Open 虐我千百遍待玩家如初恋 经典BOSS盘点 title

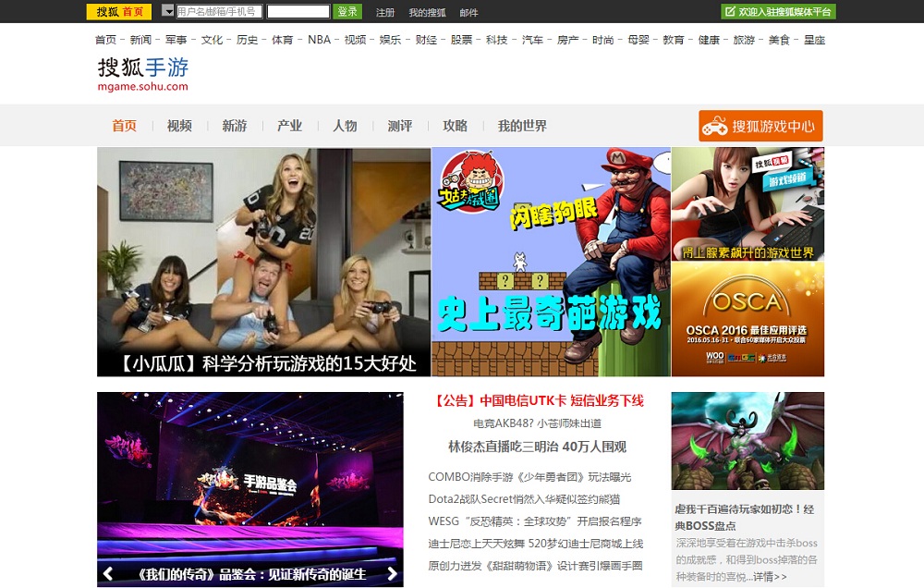coord(745,517)
